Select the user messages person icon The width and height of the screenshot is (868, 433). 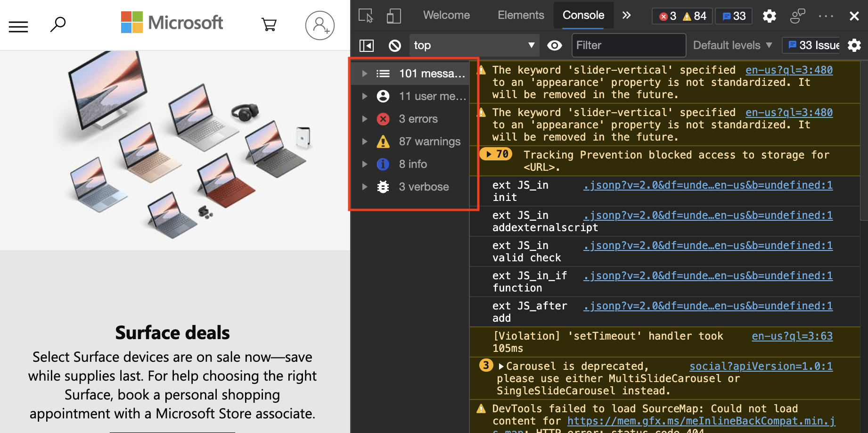383,96
